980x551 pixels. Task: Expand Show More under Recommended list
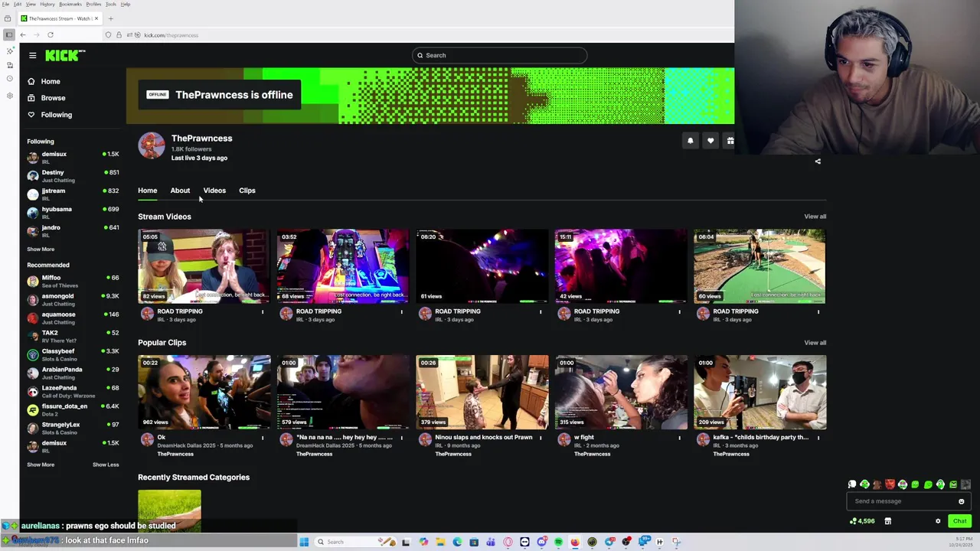[41, 465]
